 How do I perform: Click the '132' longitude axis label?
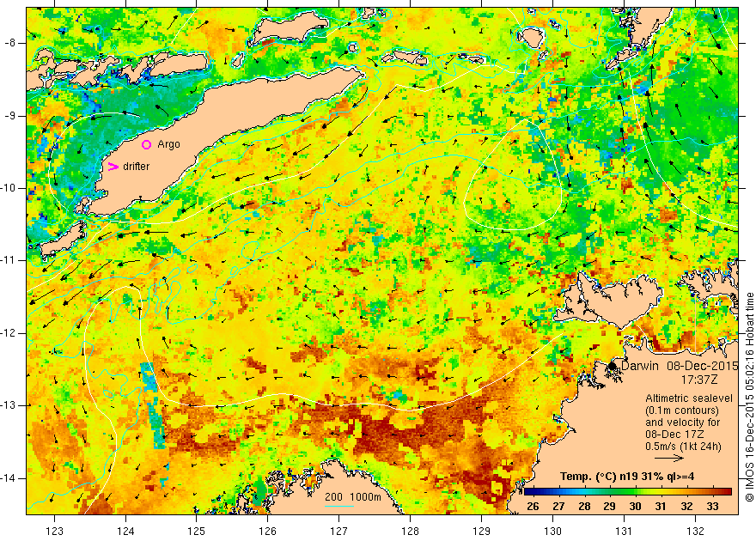coord(695,532)
